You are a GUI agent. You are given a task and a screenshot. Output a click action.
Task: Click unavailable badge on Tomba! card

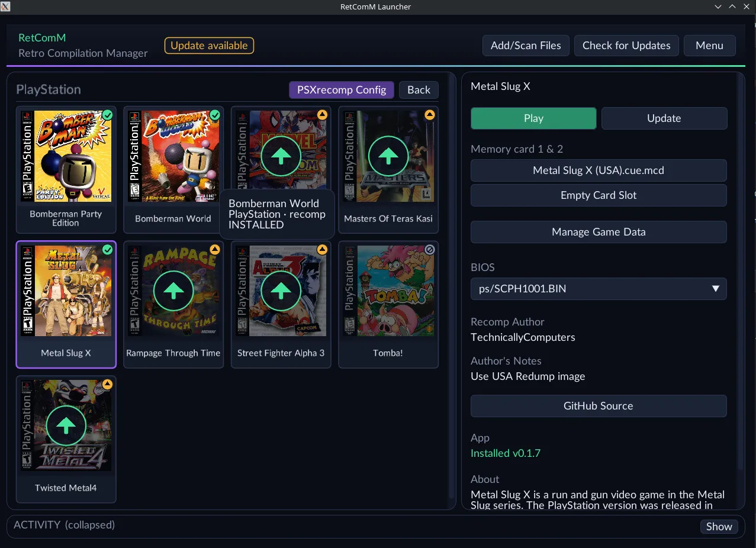(430, 250)
